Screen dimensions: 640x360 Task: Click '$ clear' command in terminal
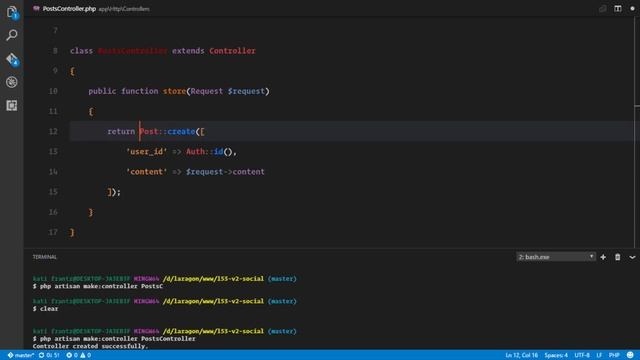click(45, 309)
